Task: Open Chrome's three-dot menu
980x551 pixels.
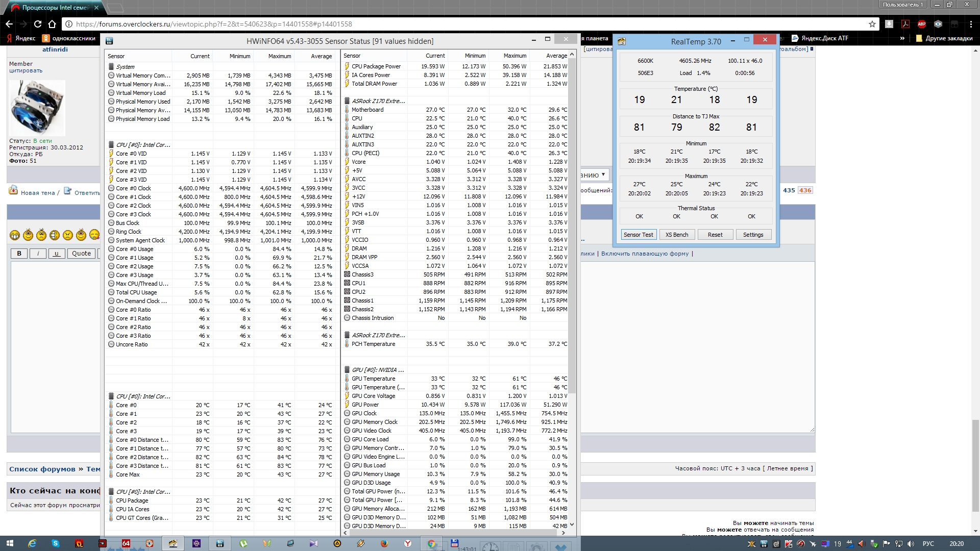Action: [x=970, y=24]
